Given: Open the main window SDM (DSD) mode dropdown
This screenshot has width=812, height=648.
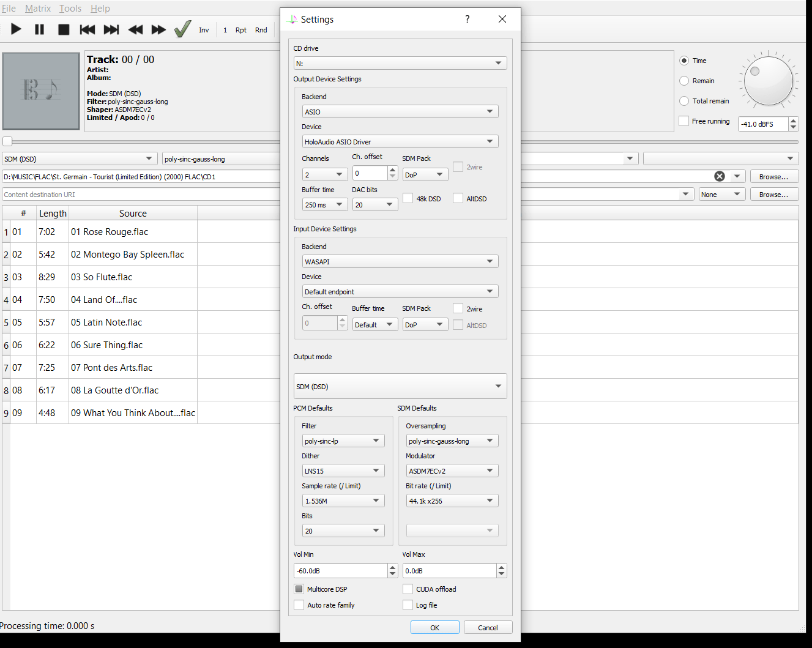Looking at the screenshot, I should click(80, 158).
